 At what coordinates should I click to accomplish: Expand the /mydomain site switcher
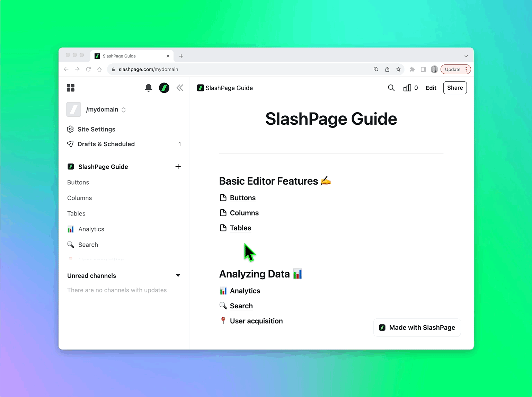pyautogui.click(x=124, y=110)
